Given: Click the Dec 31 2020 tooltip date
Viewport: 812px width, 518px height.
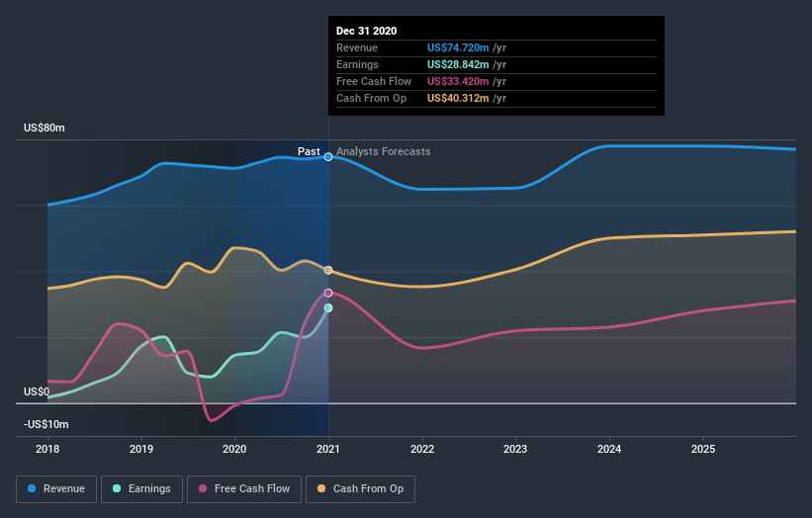Looking at the screenshot, I should click(367, 31).
